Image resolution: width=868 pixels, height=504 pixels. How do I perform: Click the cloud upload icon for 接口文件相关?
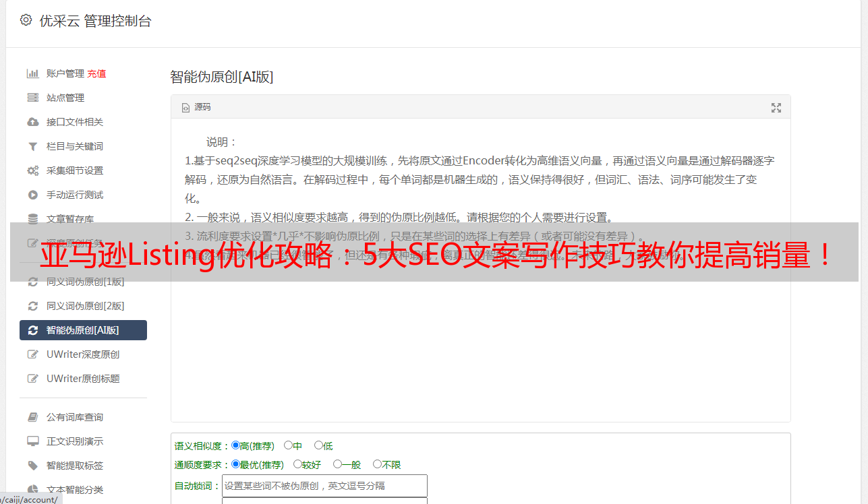pyautogui.click(x=32, y=122)
